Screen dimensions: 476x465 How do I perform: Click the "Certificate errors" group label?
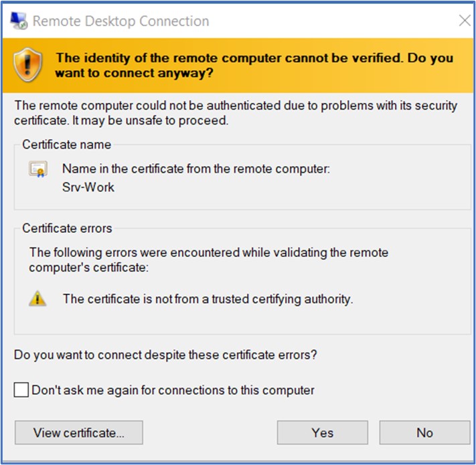68,228
